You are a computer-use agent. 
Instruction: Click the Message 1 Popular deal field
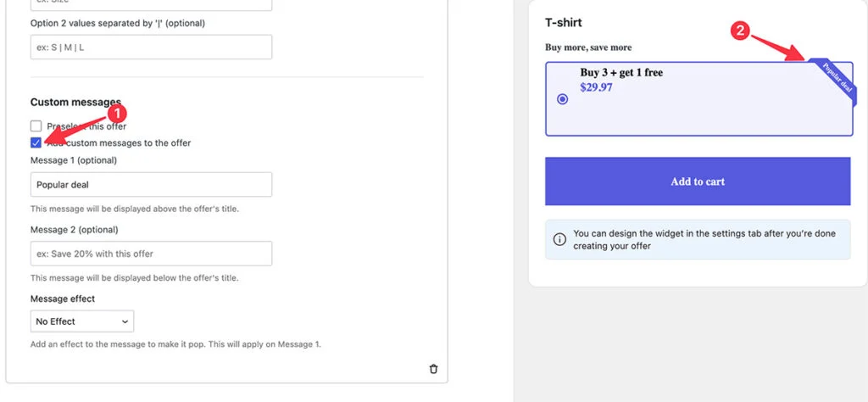(x=151, y=184)
